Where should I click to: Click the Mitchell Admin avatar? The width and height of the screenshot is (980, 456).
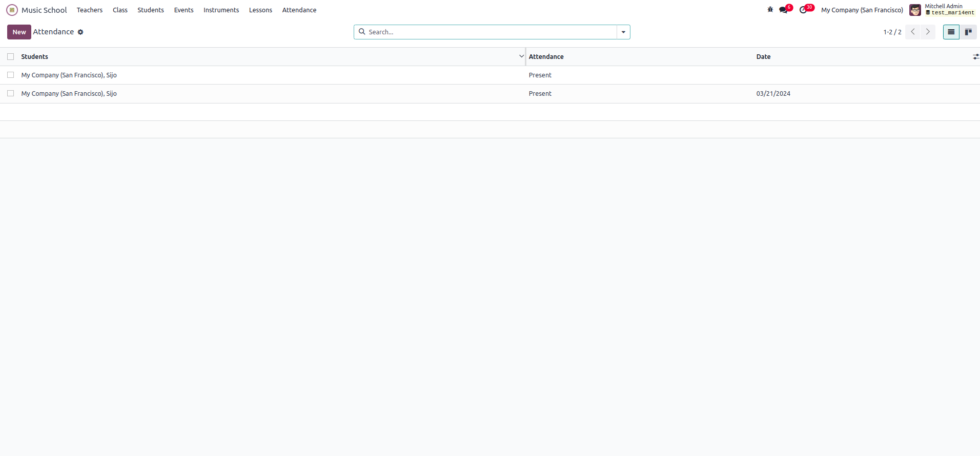click(915, 10)
